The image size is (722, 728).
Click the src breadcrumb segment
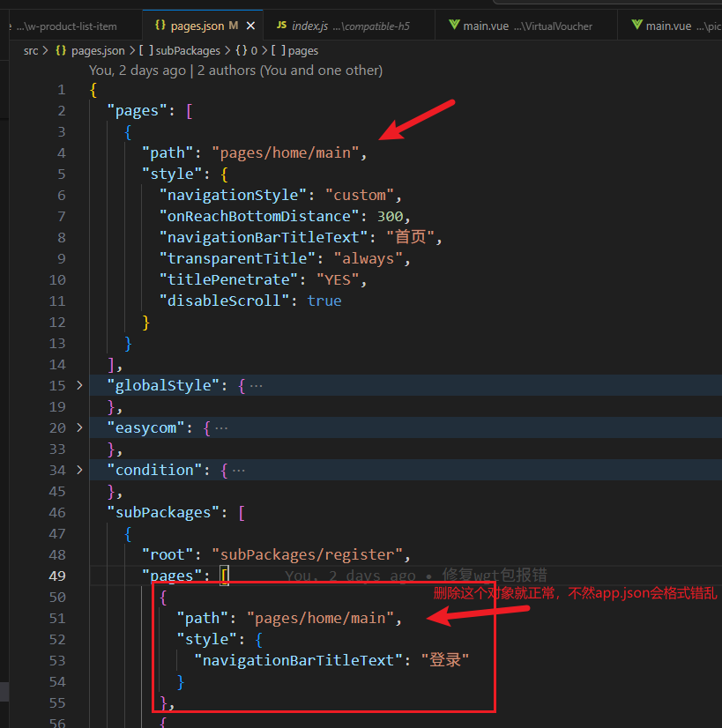[31, 51]
